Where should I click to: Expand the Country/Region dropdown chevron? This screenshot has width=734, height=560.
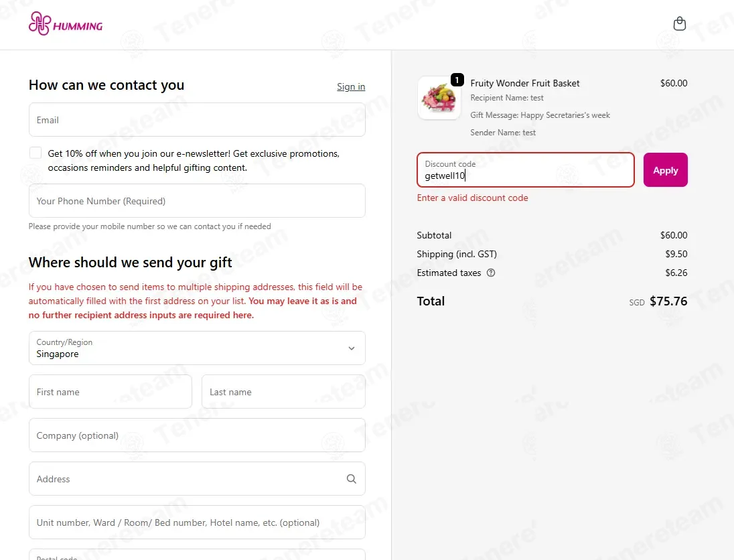point(351,348)
